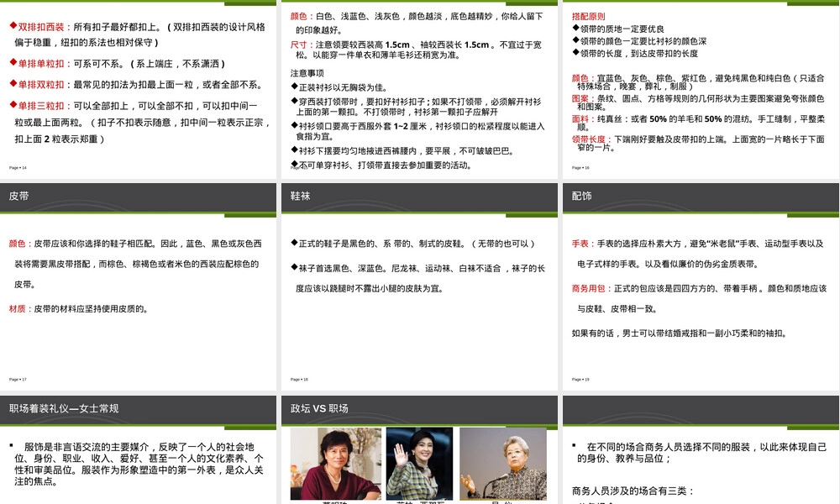840x504 pixels.
Task: Open the 职场着装礼仪—女士常规 slide
Action: (139, 450)
